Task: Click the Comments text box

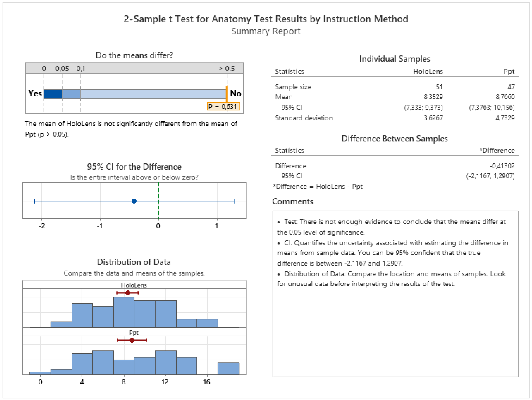Action: point(395,294)
